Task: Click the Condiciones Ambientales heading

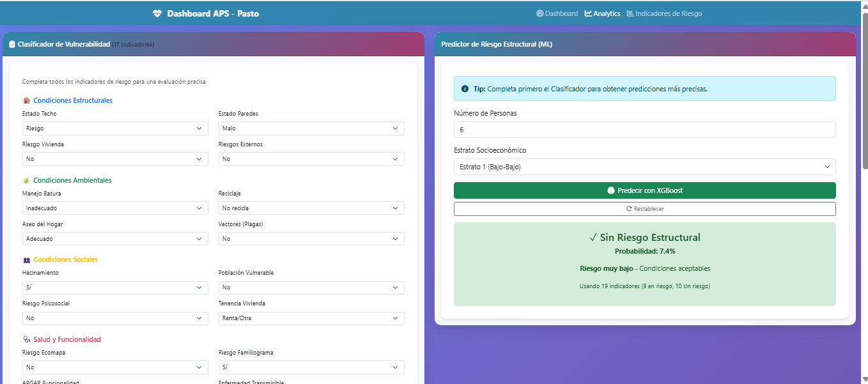Action: 72,181
